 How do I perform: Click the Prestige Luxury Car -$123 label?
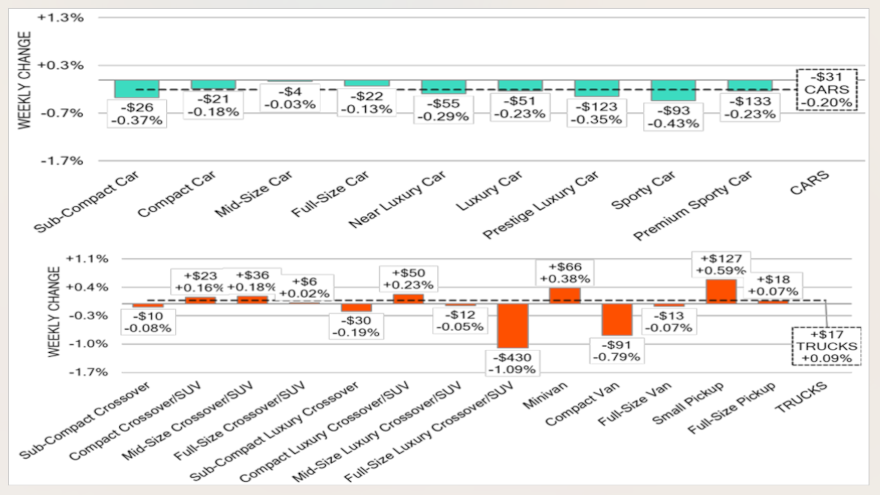click(597, 112)
